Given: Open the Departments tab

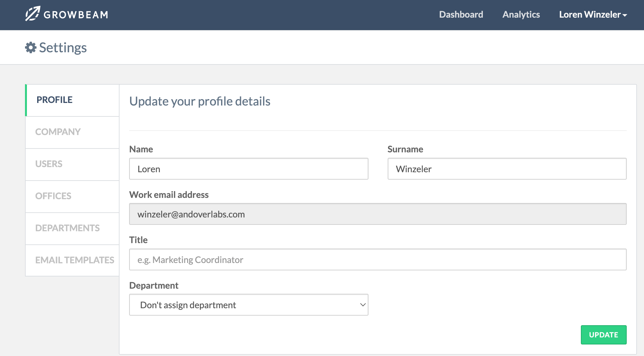Looking at the screenshot, I should pyautogui.click(x=67, y=228).
